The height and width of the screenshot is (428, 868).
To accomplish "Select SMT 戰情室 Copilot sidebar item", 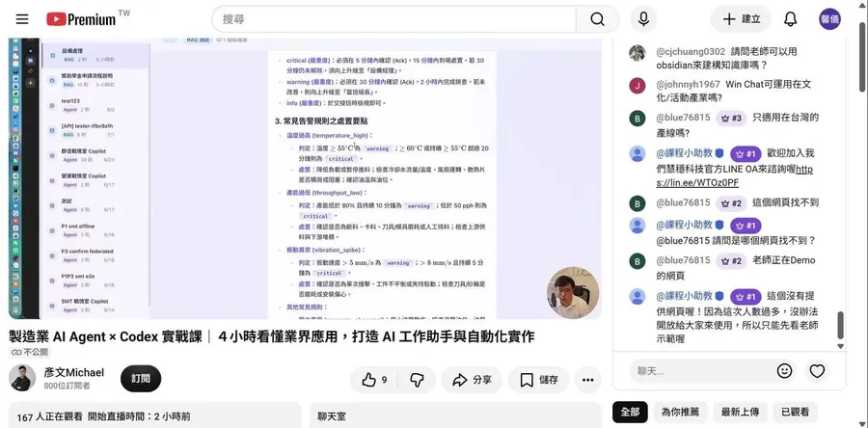I will 95,306.
